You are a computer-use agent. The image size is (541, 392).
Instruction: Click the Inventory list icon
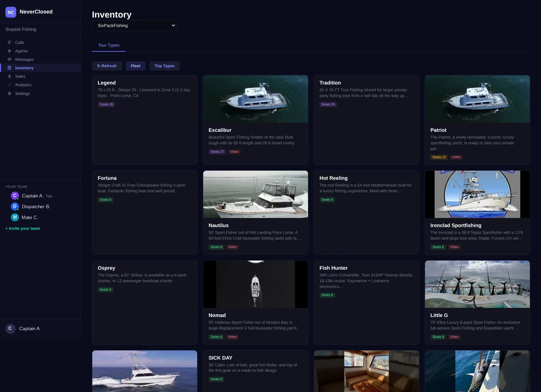pos(9,68)
